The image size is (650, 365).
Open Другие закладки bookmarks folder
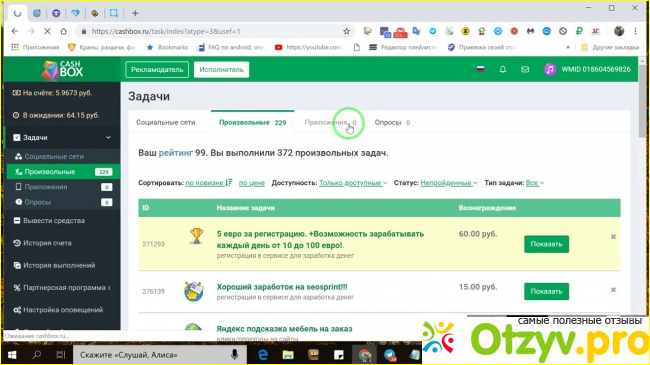click(610, 47)
